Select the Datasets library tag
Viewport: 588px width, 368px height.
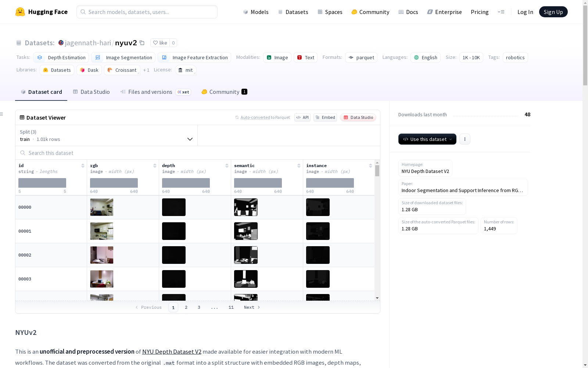click(57, 70)
